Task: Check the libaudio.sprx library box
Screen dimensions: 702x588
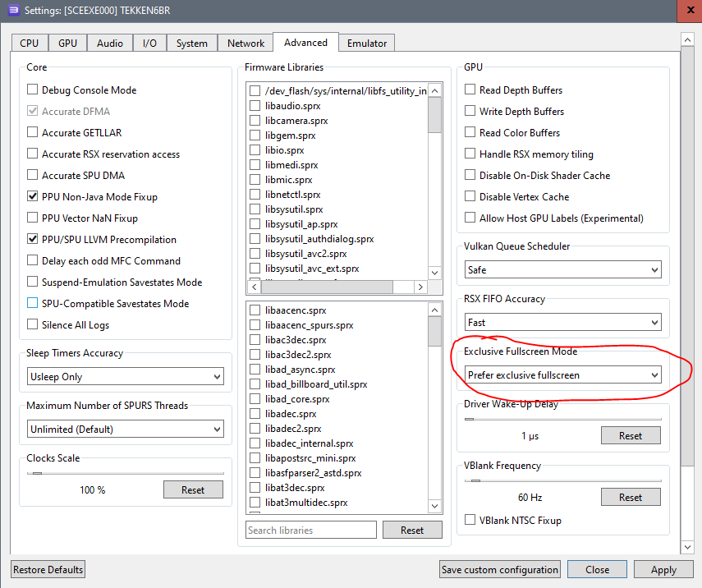Action: click(255, 106)
